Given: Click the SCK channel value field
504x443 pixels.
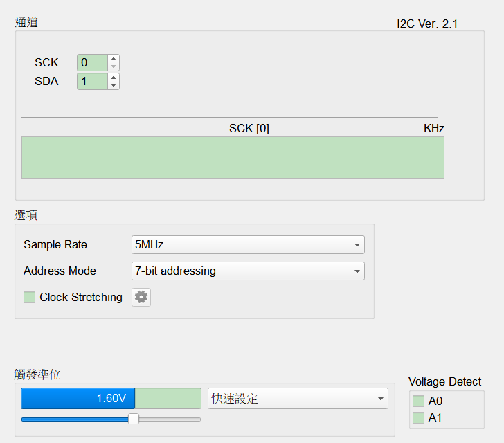Looking at the screenshot, I should (x=92, y=63).
